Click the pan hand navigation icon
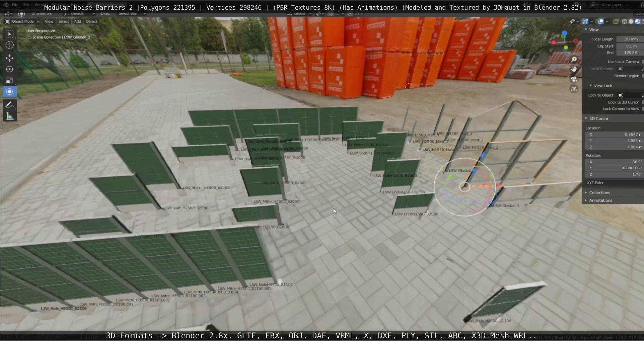The width and height of the screenshot is (644, 341). coord(574,69)
